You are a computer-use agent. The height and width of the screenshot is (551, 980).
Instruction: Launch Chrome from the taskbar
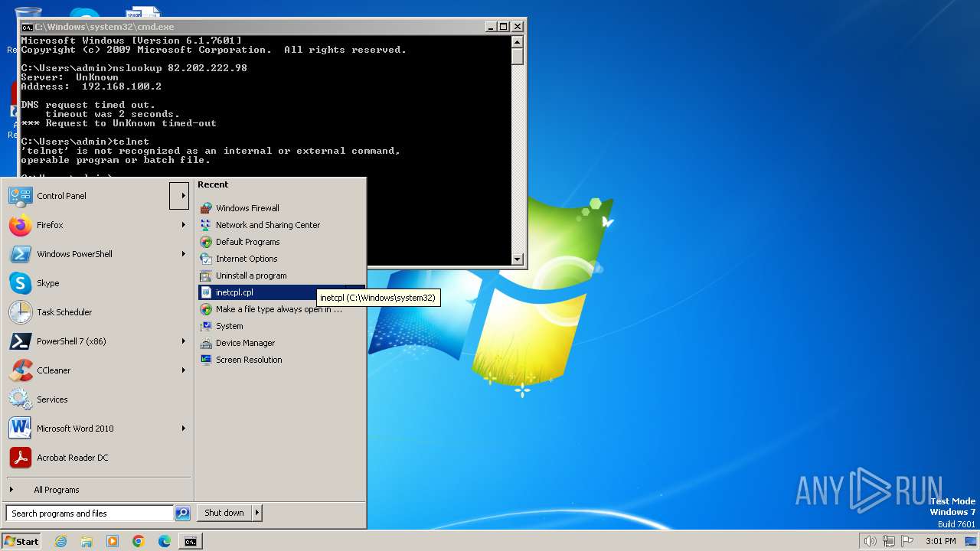click(x=139, y=541)
